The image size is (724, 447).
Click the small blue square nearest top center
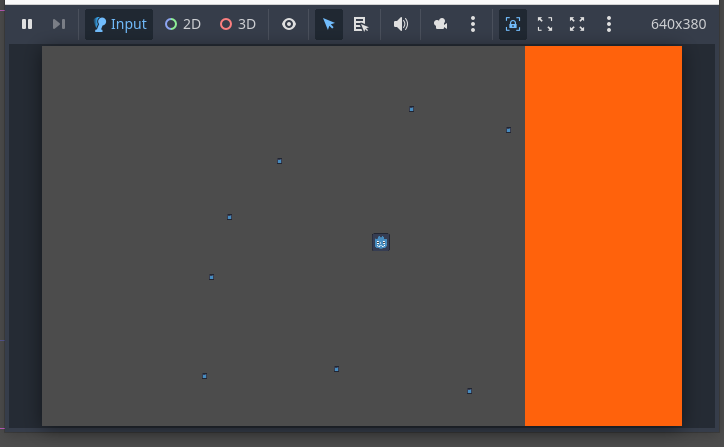411,109
